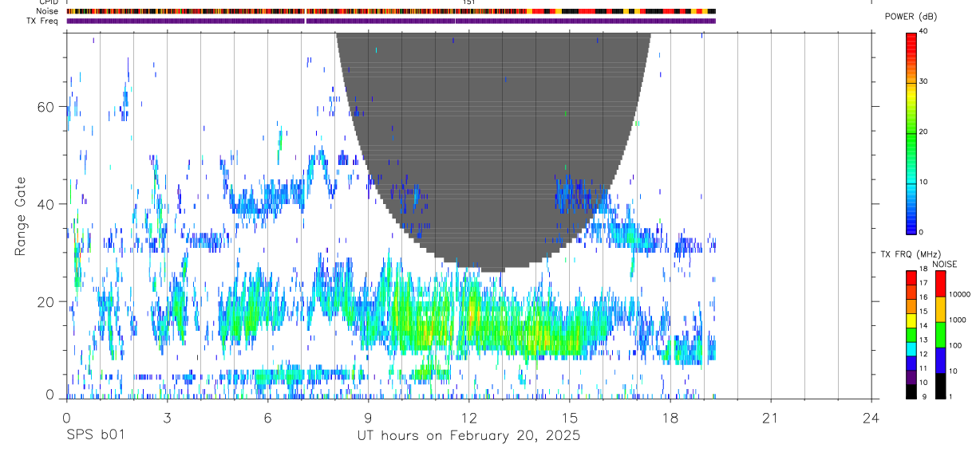Click the 'NOISE' legend title

tap(945, 264)
